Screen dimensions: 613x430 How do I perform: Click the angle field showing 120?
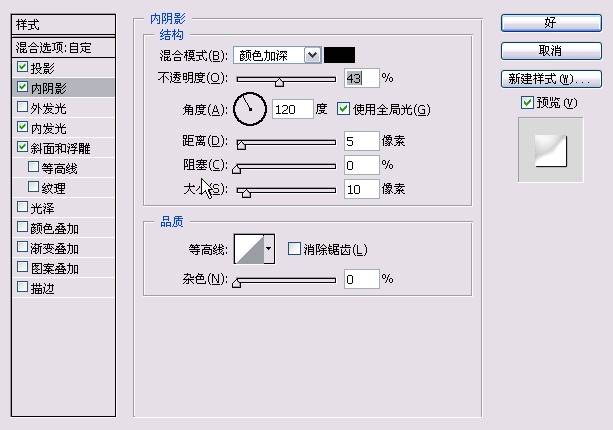tap(293, 109)
